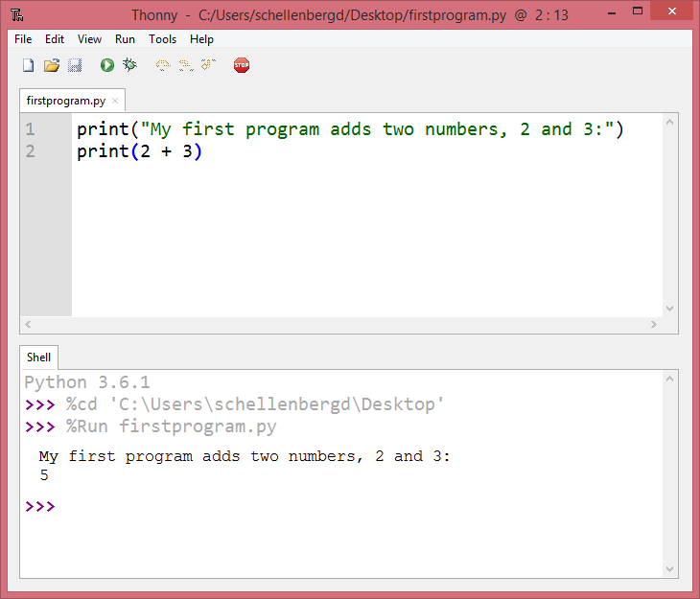Select the Shell tab
This screenshot has height=599, width=700.
(39, 357)
